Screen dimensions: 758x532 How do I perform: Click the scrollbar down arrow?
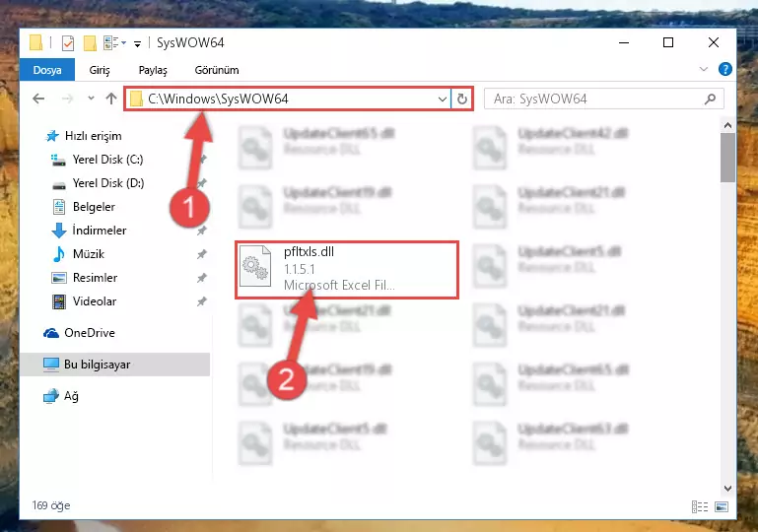pyautogui.click(x=727, y=489)
